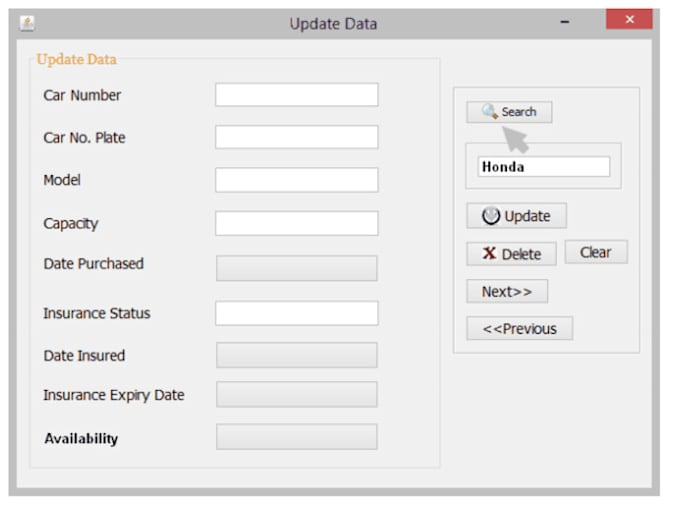Open the Date Purchased field
This screenshot has height=513, width=680.
[297, 268]
